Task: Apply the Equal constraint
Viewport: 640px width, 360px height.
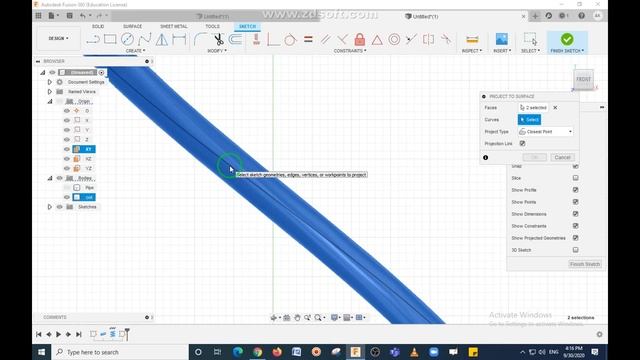Action: tap(308, 39)
